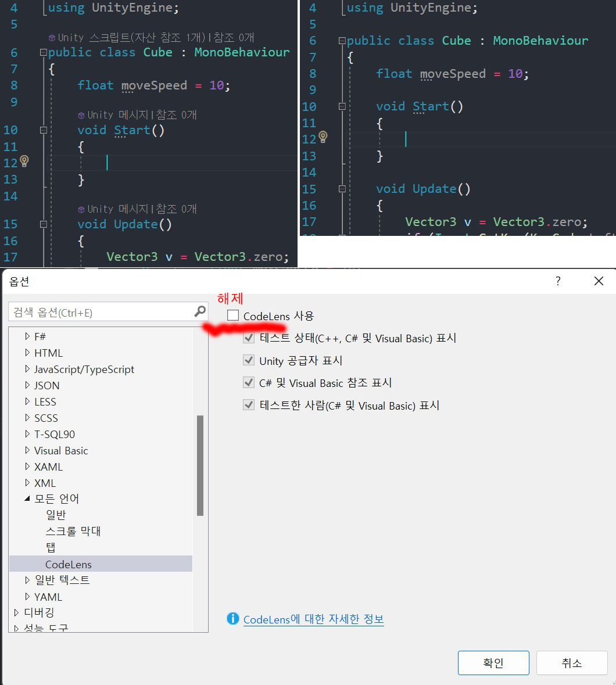616x685 pixels.
Task: Toggle Unity 공급자 표시 checkbox
Action: 249,360
